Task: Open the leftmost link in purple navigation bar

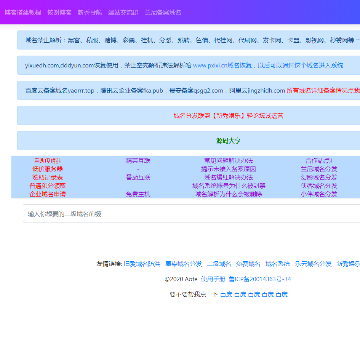Action: pos(23,13)
